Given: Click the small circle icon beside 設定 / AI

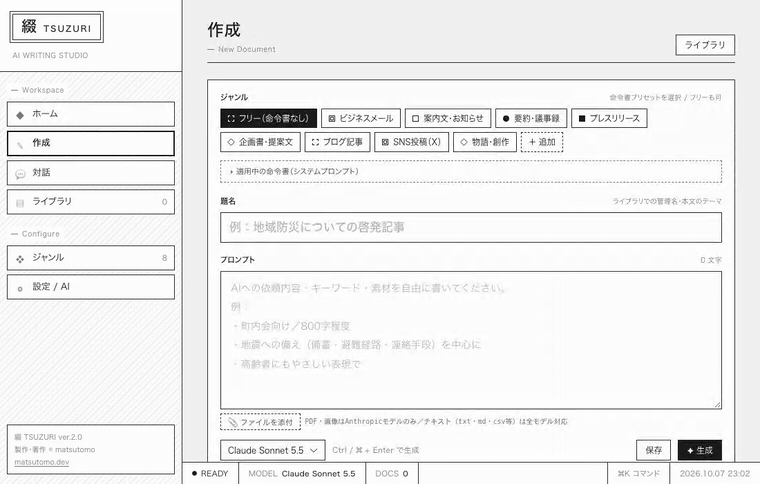Looking at the screenshot, I should tap(20, 289).
